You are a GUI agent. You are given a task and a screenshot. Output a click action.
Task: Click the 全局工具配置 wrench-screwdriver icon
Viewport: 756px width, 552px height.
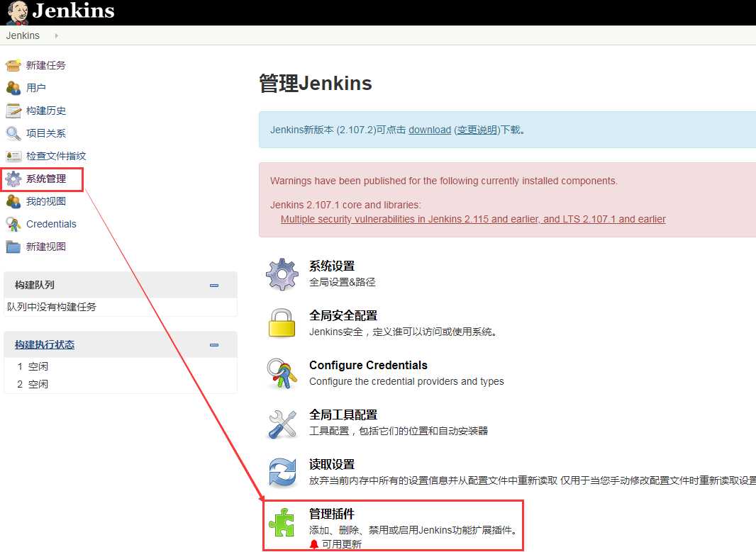[x=282, y=424]
